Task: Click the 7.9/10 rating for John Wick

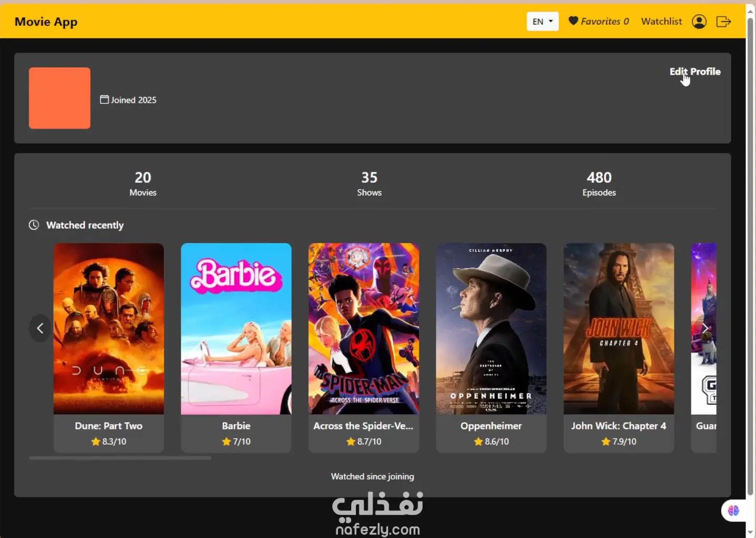Action: (x=619, y=442)
